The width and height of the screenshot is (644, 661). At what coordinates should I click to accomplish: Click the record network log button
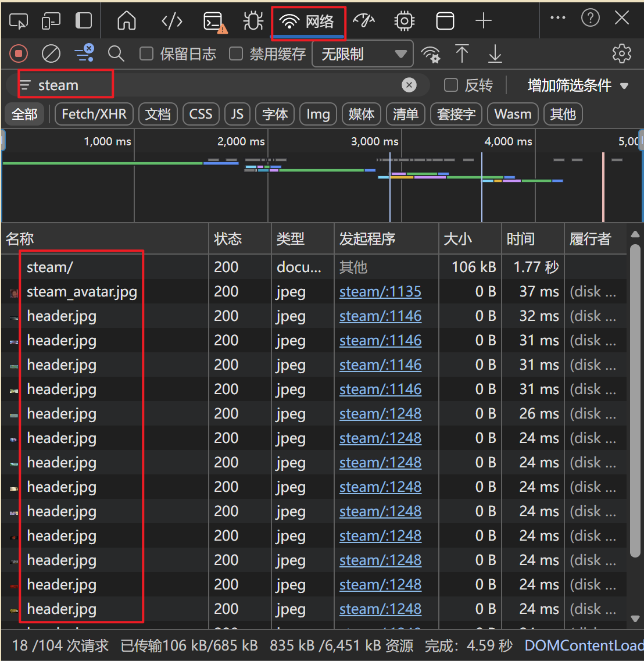coord(19,54)
